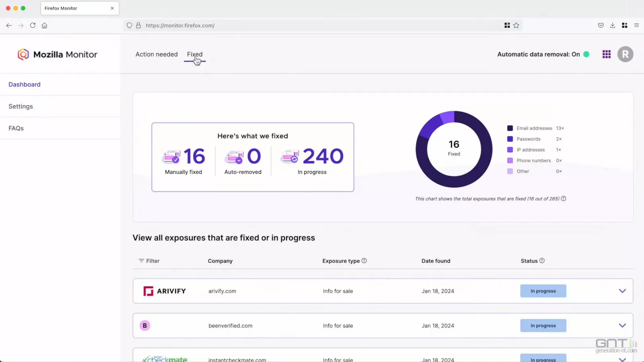Click the beenverified.com company name
Image resolution: width=644 pixels, height=362 pixels.
(x=231, y=326)
